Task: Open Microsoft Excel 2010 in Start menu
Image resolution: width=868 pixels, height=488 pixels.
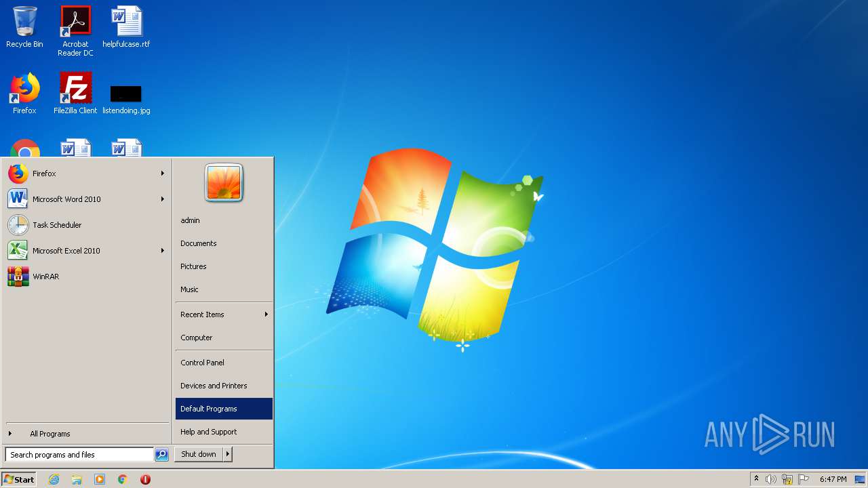Action: point(86,251)
